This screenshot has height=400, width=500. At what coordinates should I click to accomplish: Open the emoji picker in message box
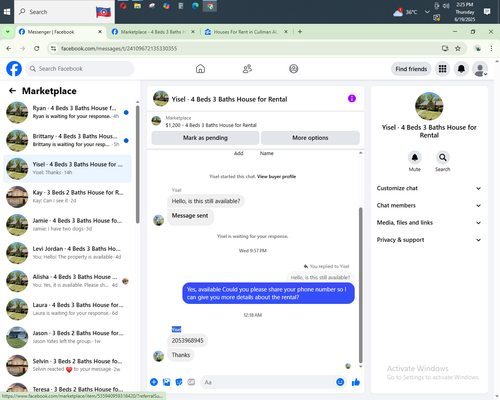[x=340, y=382]
